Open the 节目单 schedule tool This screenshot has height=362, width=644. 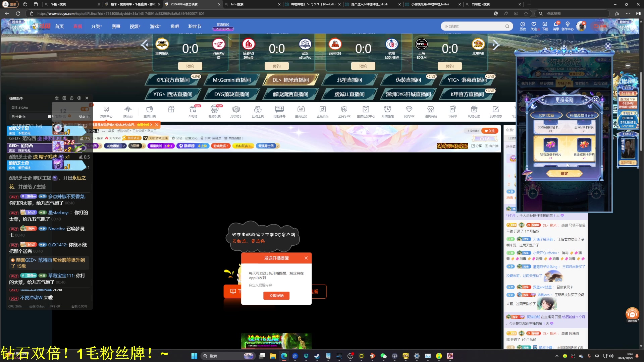coord(452,112)
